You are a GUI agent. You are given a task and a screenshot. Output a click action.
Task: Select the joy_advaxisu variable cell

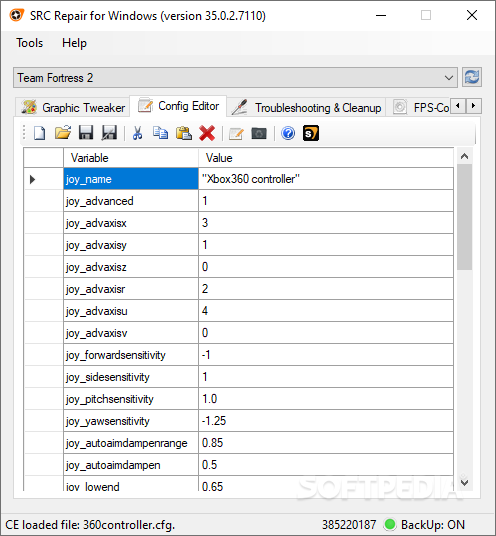coord(131,311)
